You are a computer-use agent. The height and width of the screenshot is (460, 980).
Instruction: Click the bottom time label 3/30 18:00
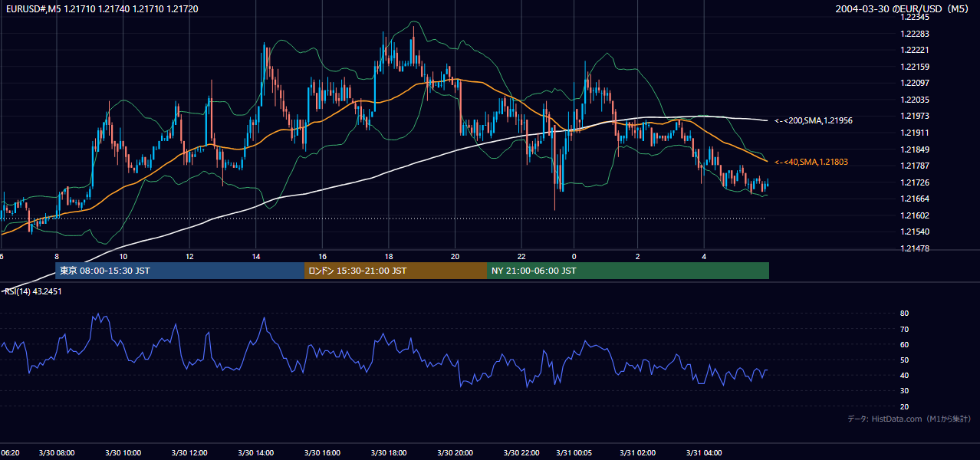[x=389, y=453]
